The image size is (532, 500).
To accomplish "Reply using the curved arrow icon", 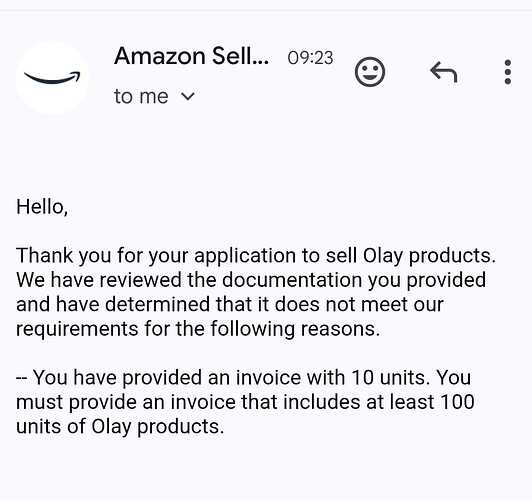I will [x=443, y=72].
